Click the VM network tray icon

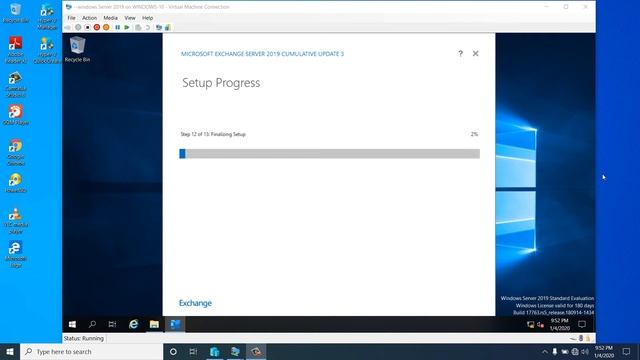(530, 324)
